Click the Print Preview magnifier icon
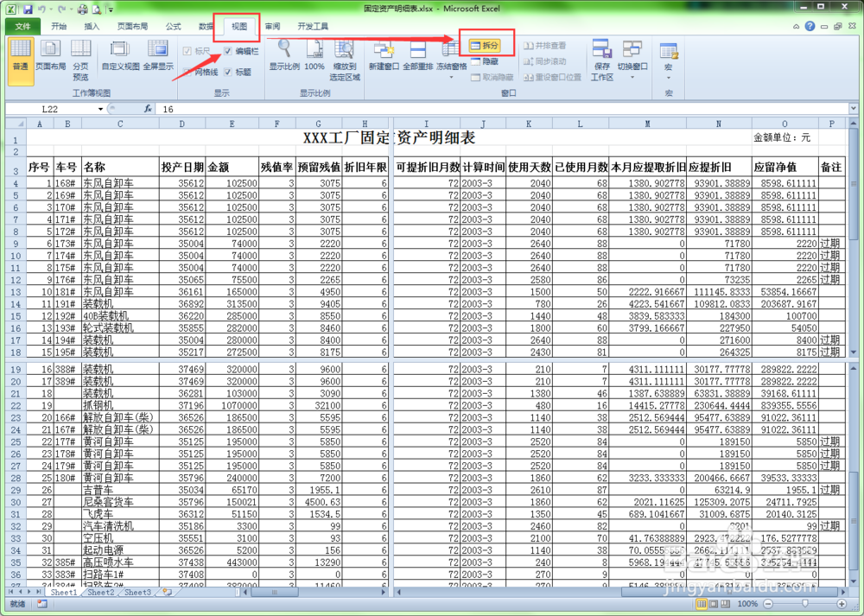Viewport: 864px width, 616px height. coord(97,10)
